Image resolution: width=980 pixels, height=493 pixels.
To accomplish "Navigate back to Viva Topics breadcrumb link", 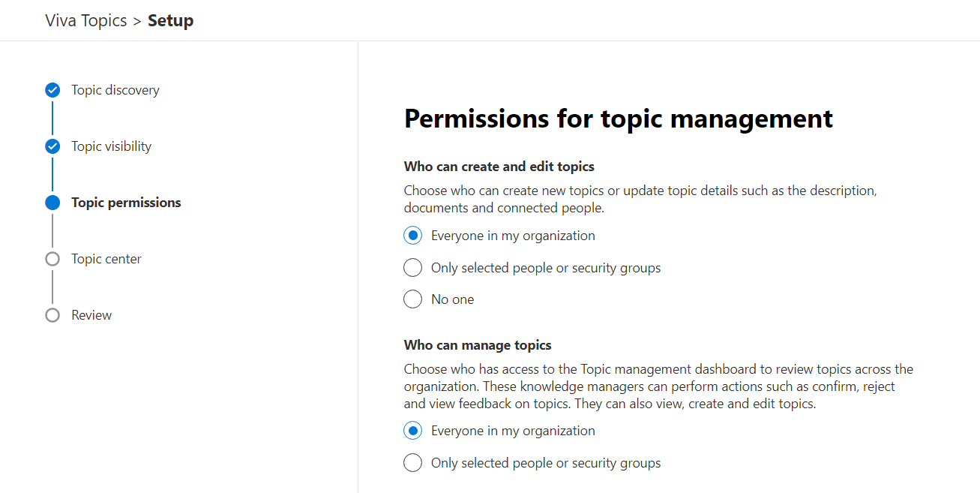I will tap(85, 21).
